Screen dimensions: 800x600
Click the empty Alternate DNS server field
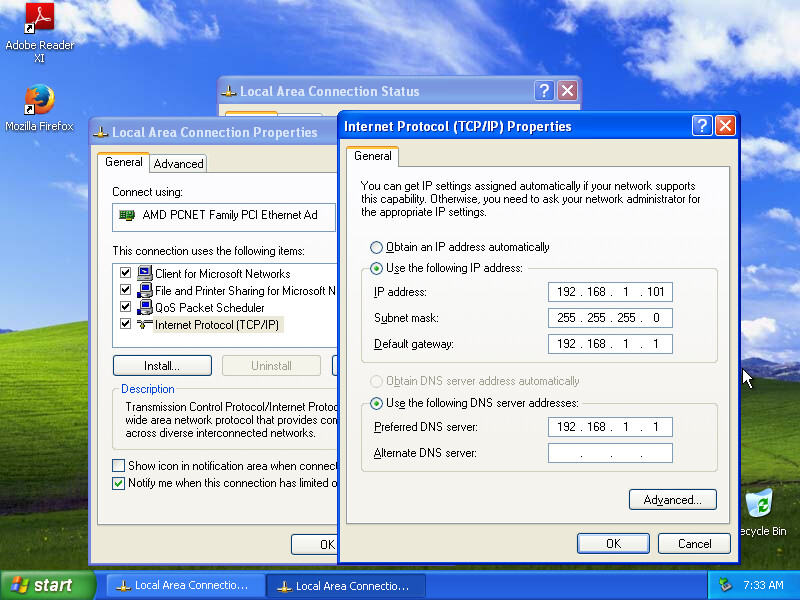(610, 453)
